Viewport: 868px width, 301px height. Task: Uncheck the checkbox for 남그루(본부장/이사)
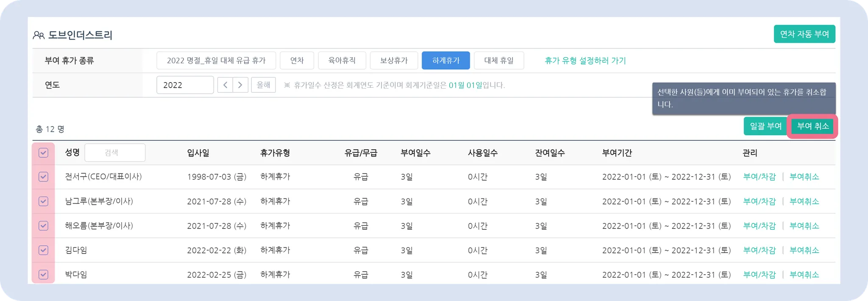pyautogui.click(x=43, y=201)
